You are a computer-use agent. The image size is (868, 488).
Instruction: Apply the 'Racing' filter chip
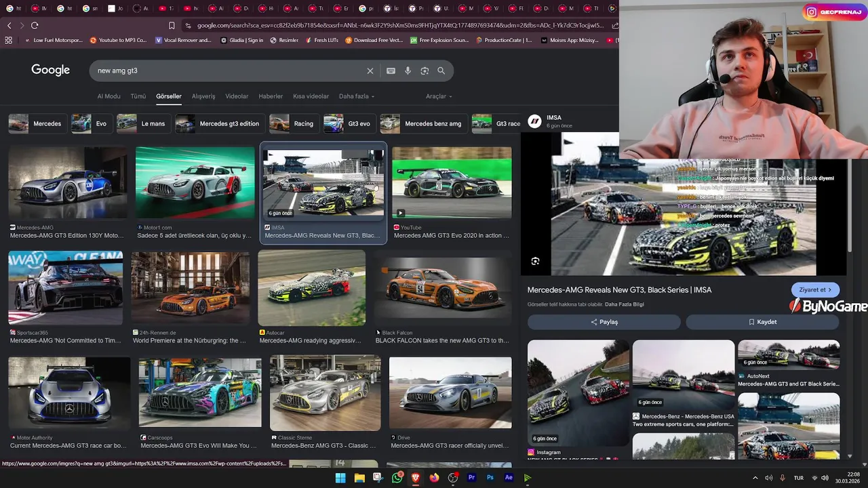[294, 123]
